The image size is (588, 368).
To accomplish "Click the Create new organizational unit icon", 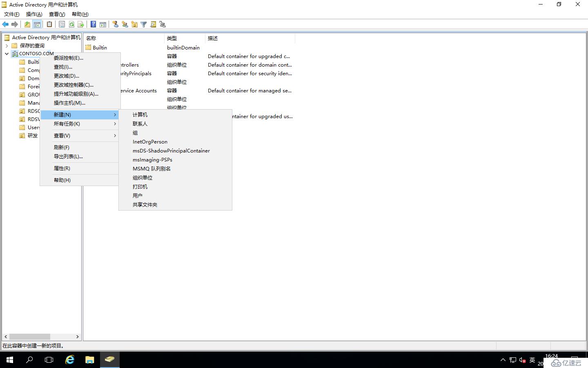I will click(x=134, y=25).
